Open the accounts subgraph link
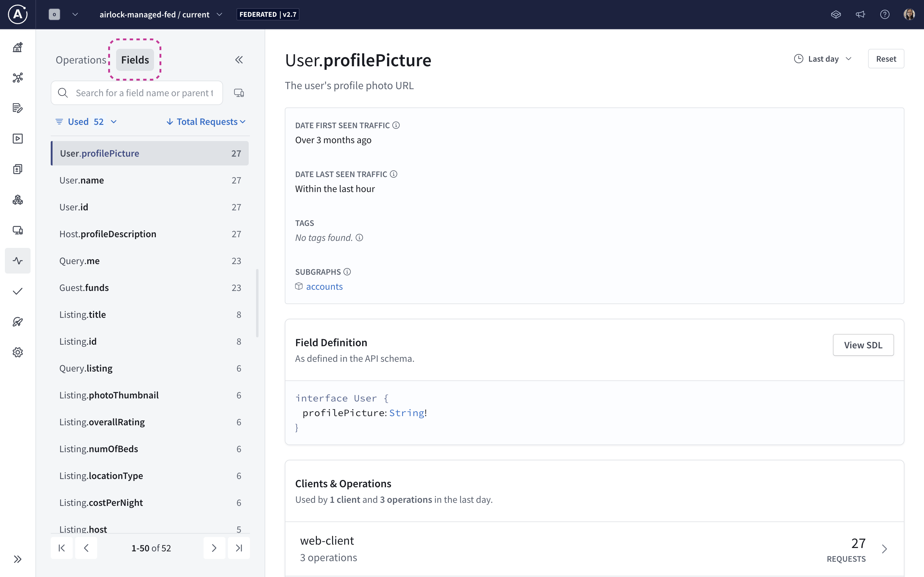This screenshot has width=924, height=577. (324, 286)
